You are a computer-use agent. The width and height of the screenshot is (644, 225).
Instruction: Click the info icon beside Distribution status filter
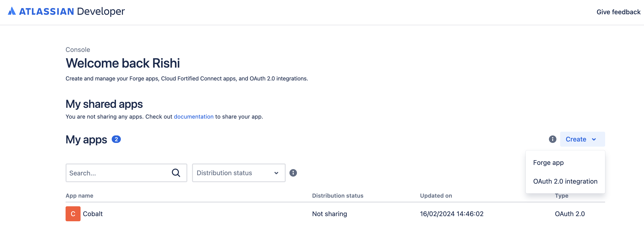(293, 173)
